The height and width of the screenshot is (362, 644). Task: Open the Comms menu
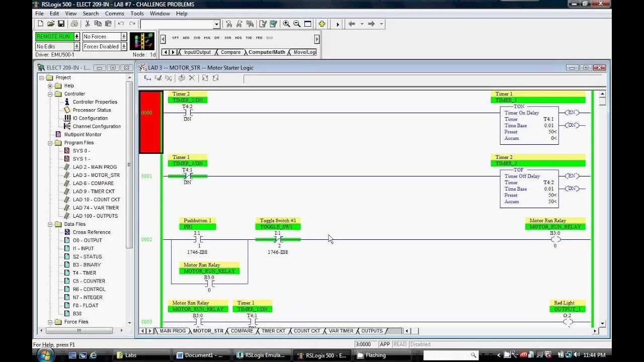[x=115, y=14]
